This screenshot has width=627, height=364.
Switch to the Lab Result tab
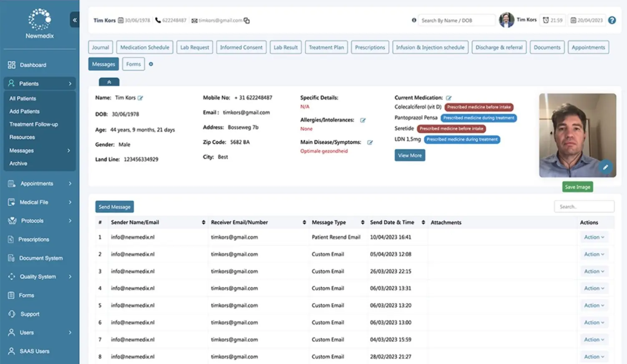point(286,47)
